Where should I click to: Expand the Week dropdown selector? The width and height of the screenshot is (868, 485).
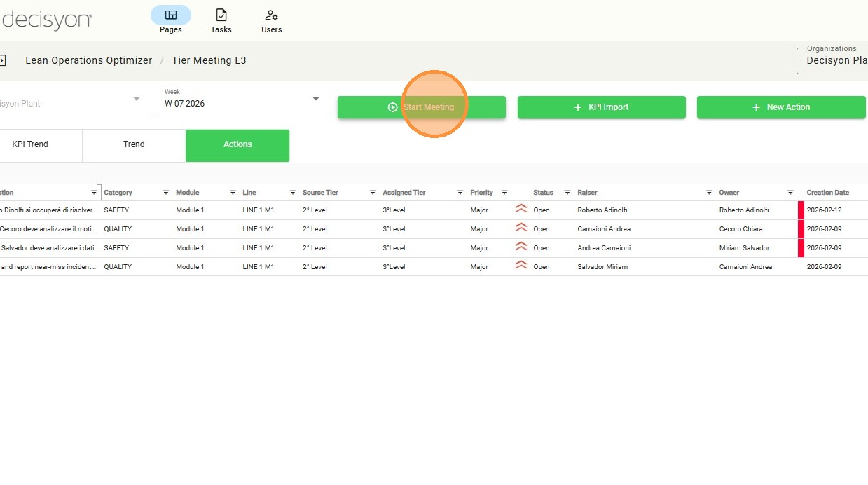click(315, 100)
